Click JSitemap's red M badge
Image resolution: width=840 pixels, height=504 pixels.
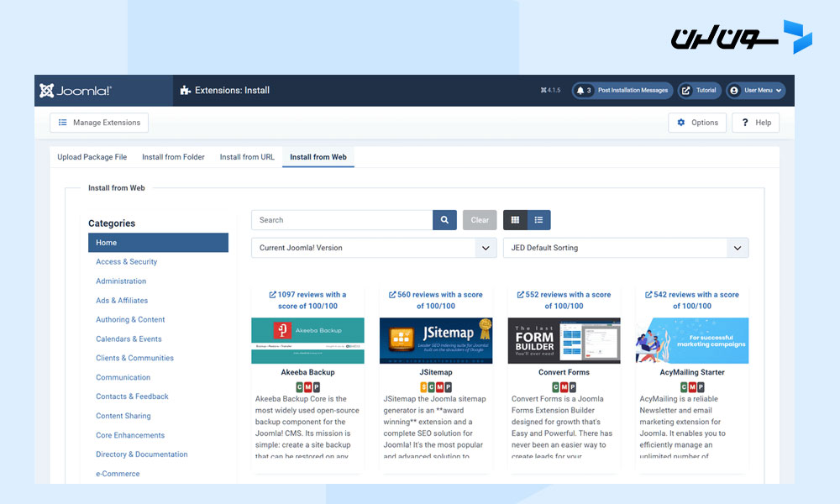coord(440,386)
